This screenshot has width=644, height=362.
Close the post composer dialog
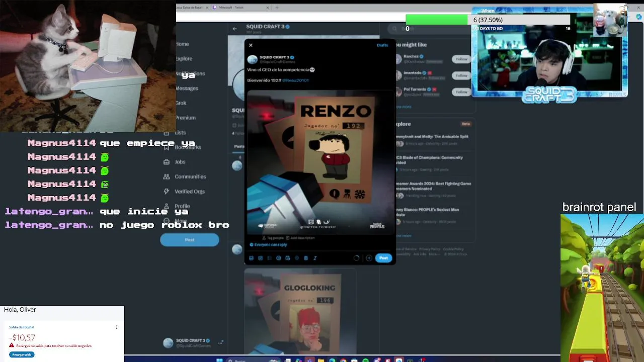pos(251,45)
